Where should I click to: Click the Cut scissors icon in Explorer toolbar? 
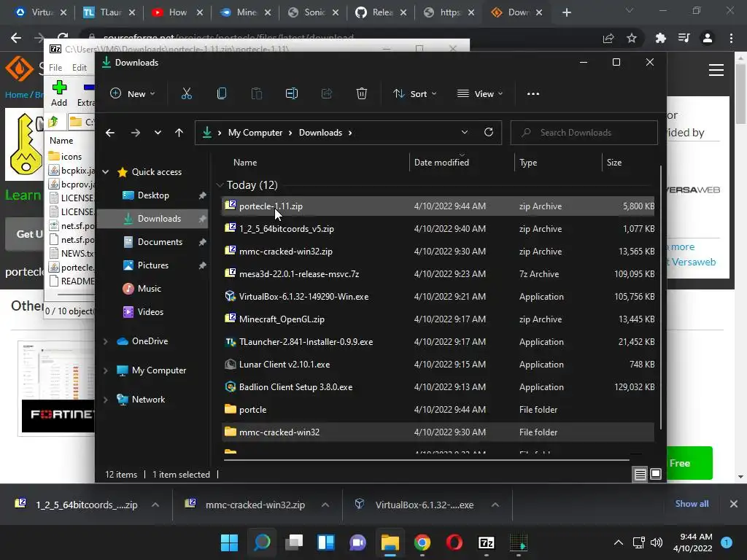click(x=186, y=94)
